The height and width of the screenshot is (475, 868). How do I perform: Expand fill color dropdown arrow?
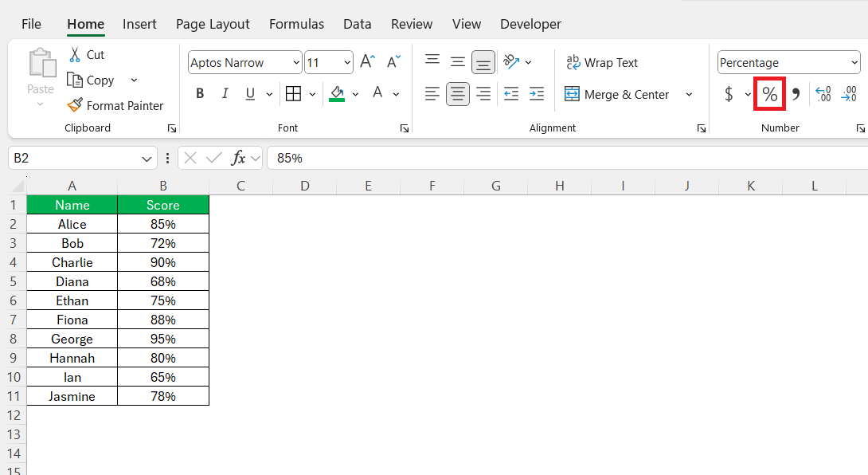pos(355,94)
